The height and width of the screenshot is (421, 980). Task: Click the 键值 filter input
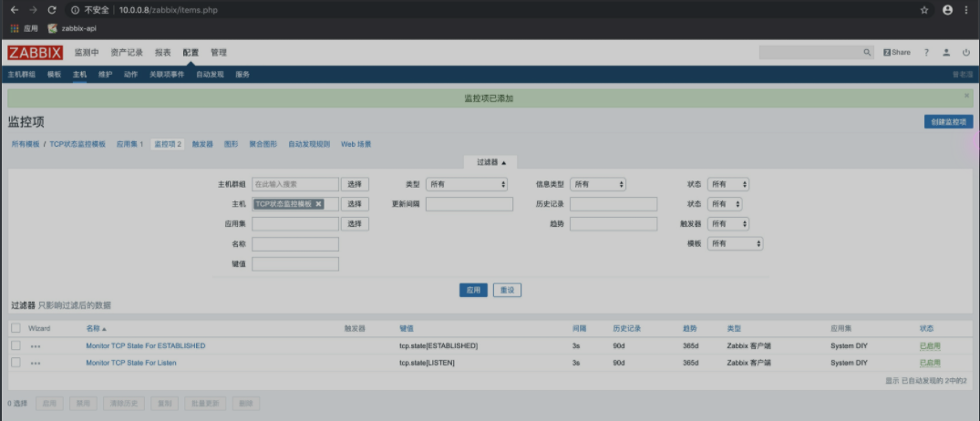pyautogui.click(x=295, y=263)
